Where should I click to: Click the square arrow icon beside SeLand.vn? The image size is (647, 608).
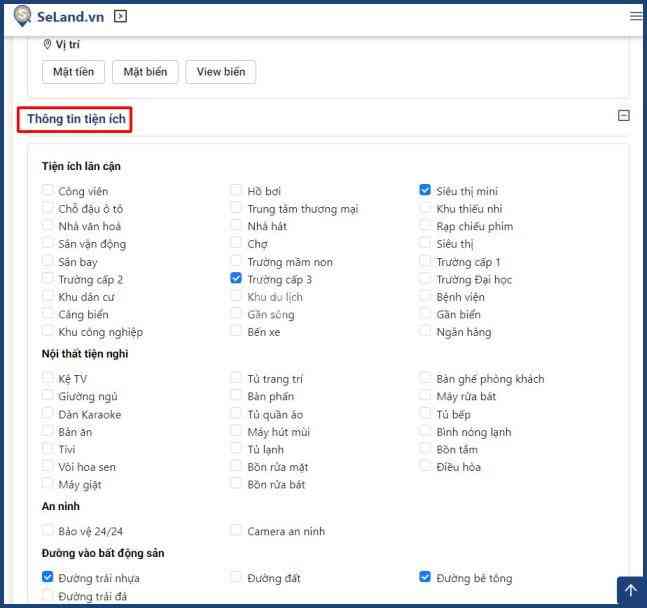[x=121, y=16]
